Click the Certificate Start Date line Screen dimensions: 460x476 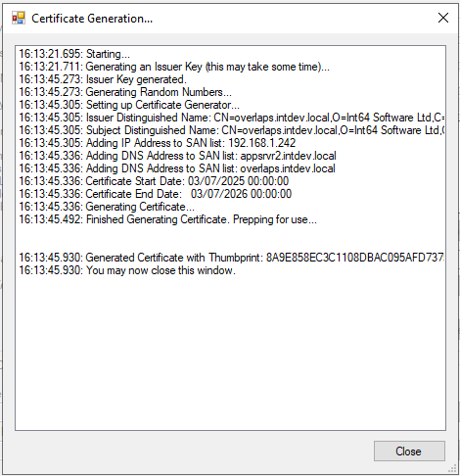(154, 181)
